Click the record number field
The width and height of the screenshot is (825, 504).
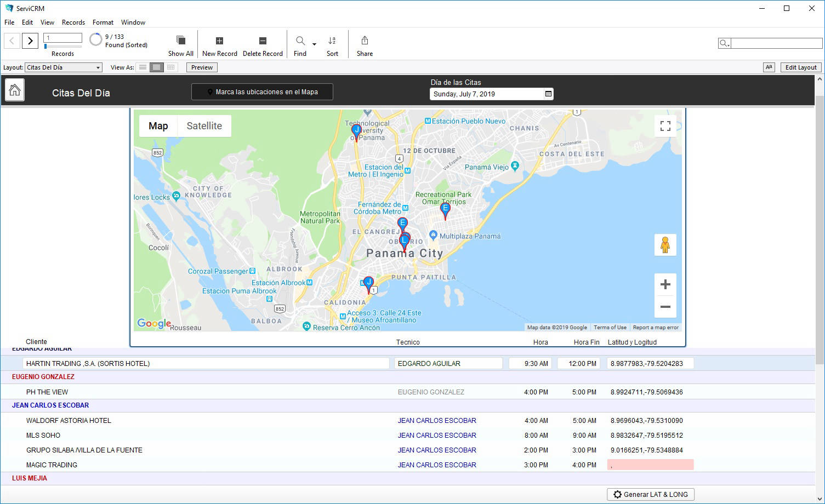62,38
